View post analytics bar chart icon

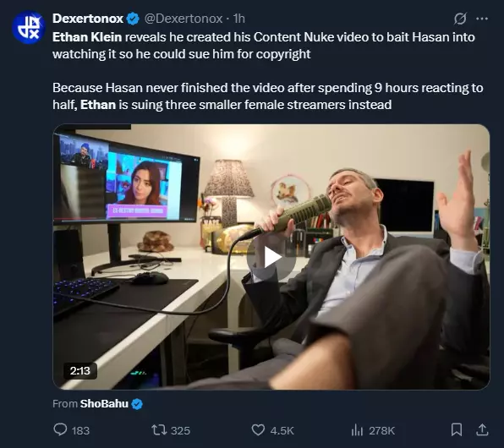(357, 430)
